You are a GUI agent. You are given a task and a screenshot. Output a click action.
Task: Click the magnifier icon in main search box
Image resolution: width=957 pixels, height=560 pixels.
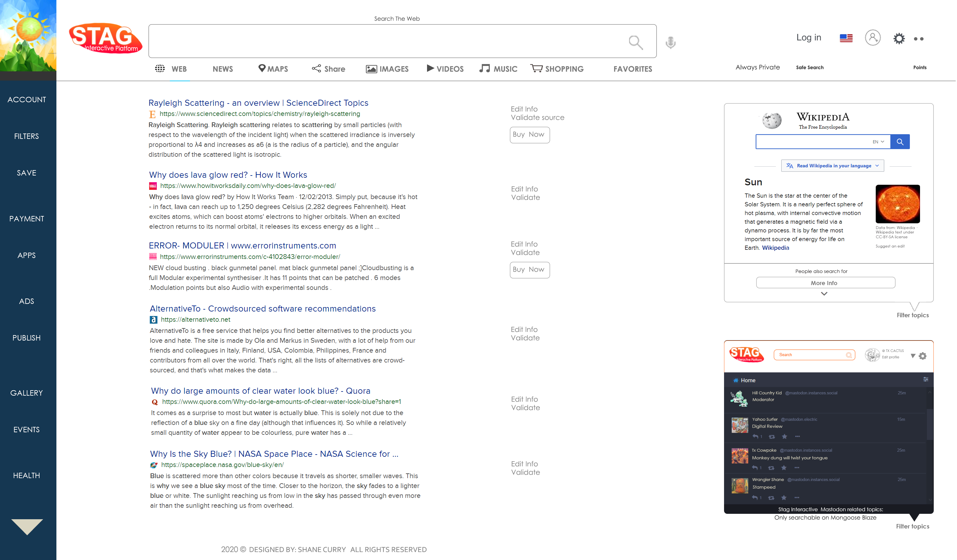click(x=636, y=42)
